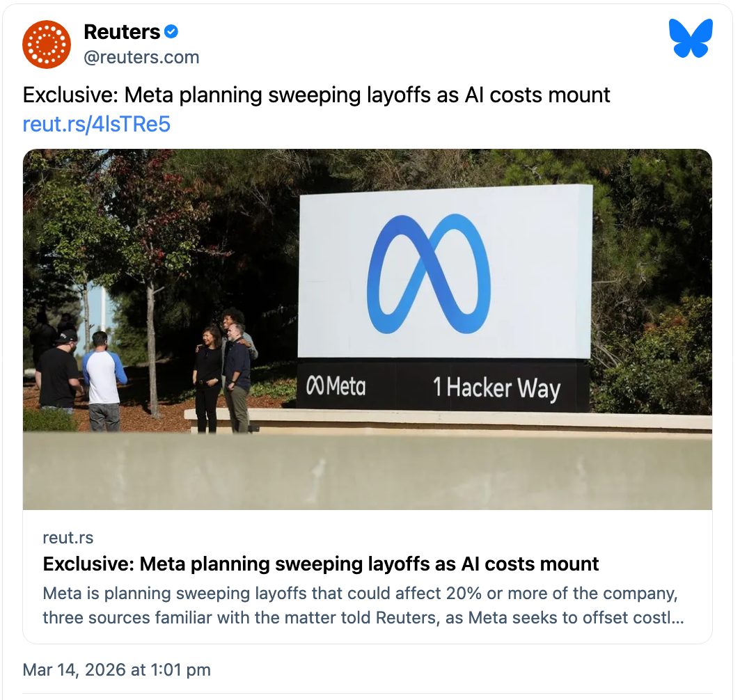Click the small Meta wordmark on black base

pyautogui.click(x=336, y=387)
